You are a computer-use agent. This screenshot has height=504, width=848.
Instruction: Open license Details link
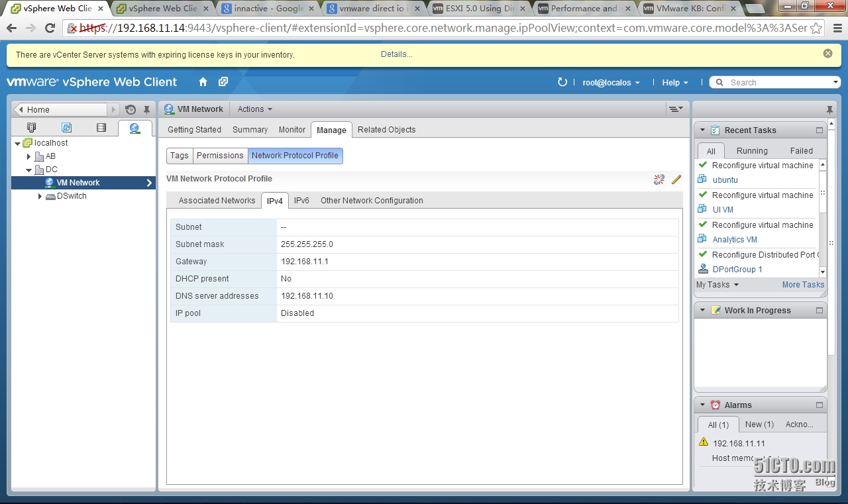coord(397,54)
